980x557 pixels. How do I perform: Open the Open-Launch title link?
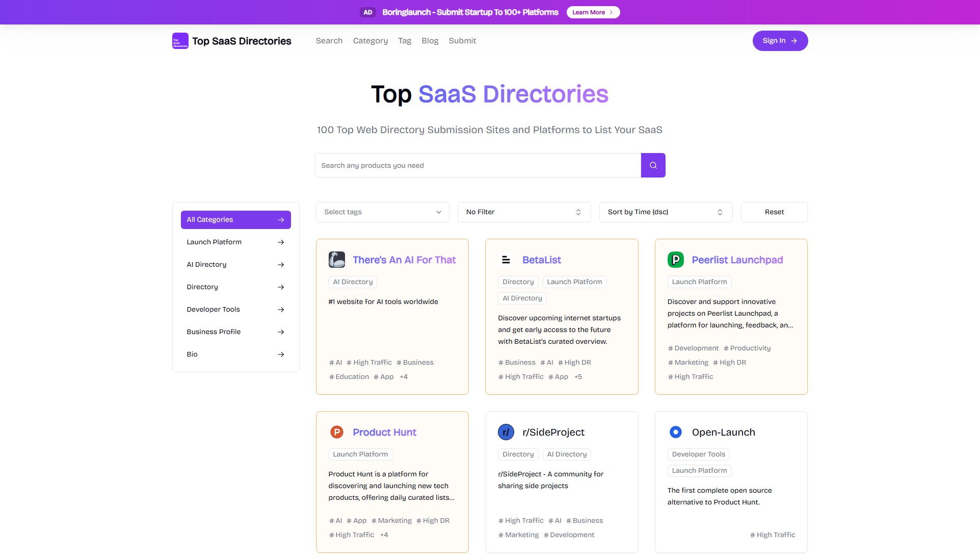[x=724, y=432]
